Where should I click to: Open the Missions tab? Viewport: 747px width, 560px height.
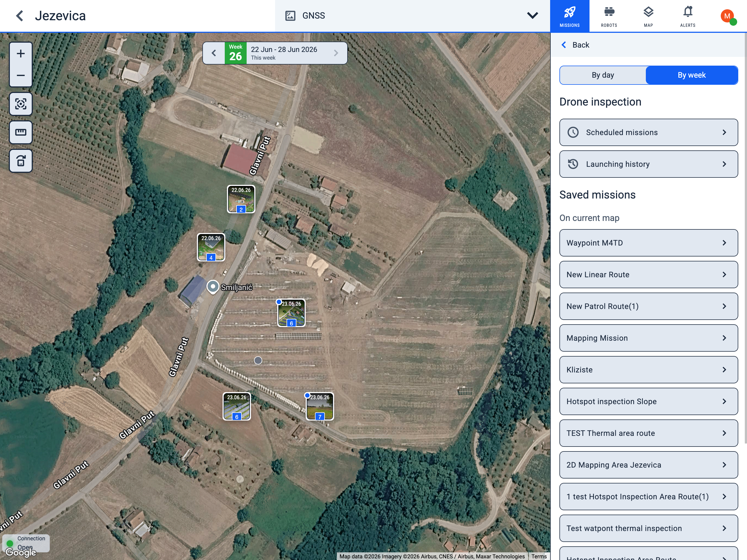coord(569,16)
